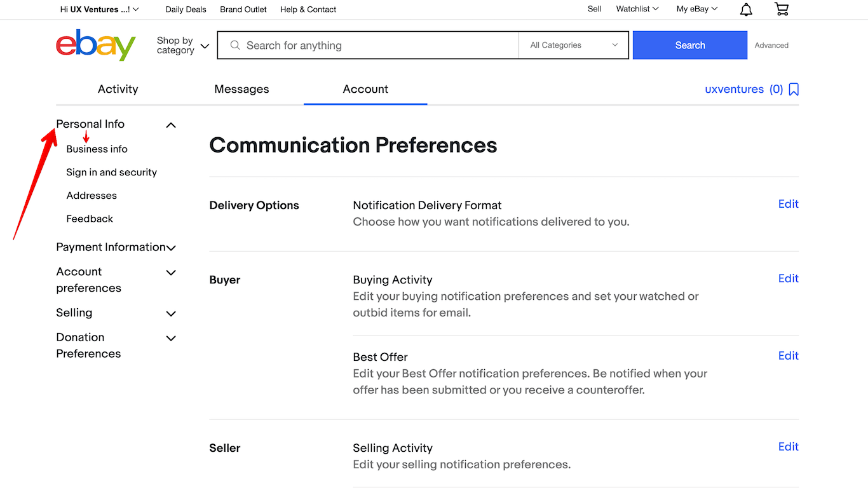Expand the Selling section
Image resolution: width=868 pixels, height=488 pixels.
click(x=170, y=313)
